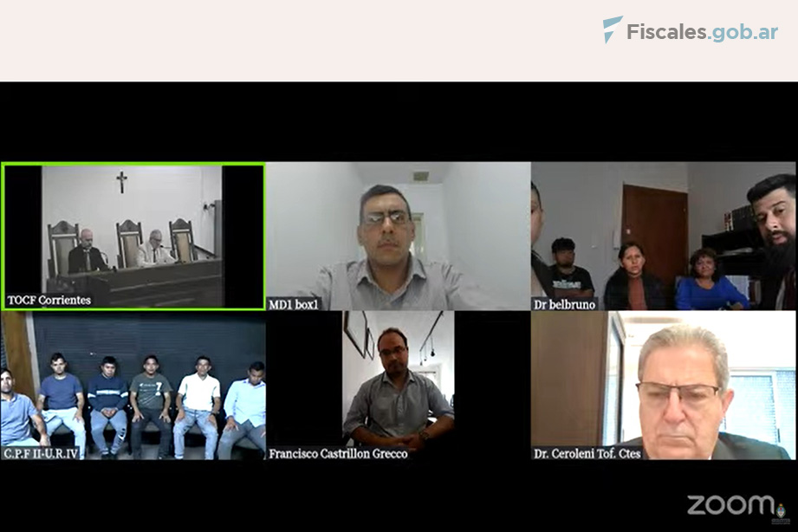Open the Fiscales.gob.ar site name link
Image resolution: width=798 pixels, height=532 pixels.
[702, 32]
